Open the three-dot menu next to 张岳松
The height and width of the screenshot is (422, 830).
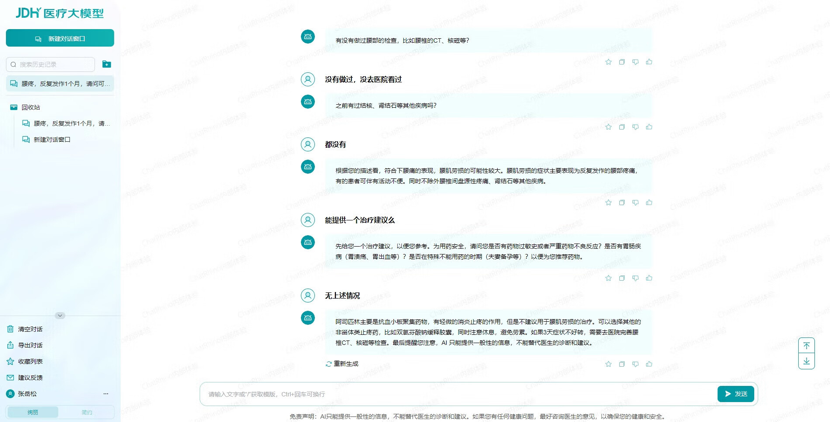point(106,394)
